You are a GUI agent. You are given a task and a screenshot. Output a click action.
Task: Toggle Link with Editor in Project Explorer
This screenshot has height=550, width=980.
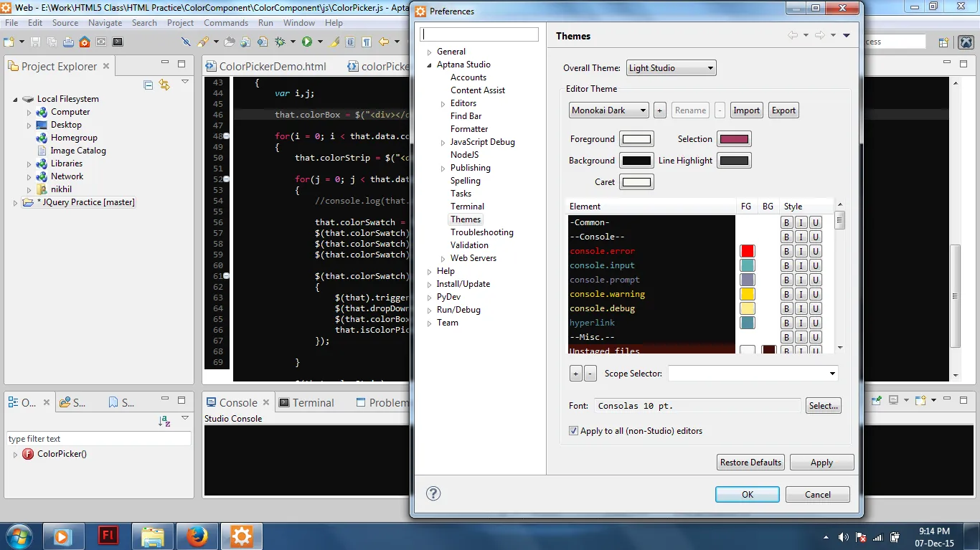coord(164,85)
